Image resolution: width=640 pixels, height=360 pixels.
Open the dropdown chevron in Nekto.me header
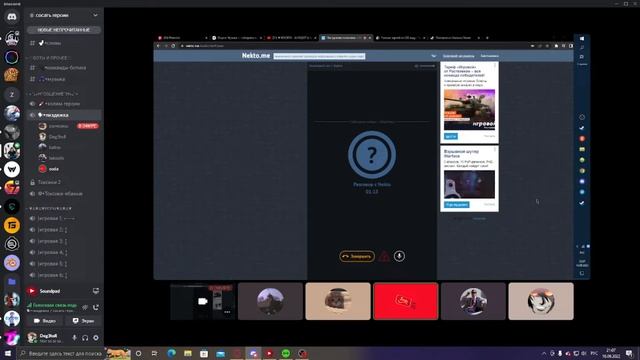tap(433, 56)
